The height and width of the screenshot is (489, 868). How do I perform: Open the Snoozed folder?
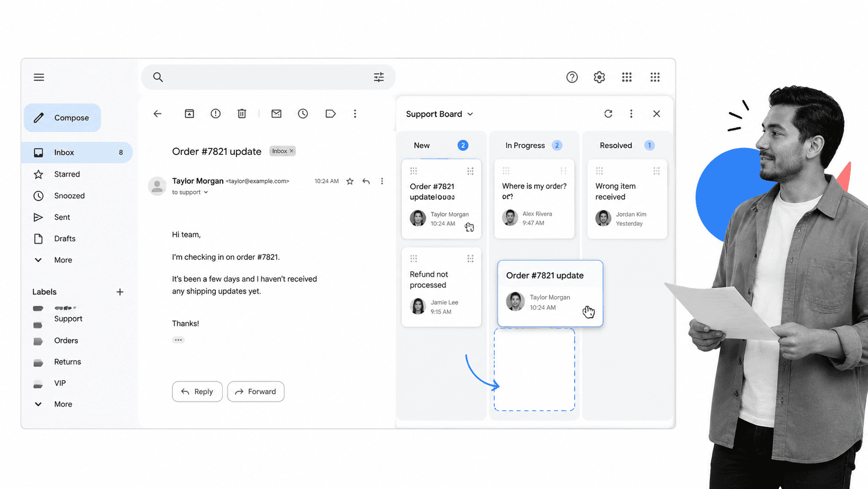tap(69, 196)
